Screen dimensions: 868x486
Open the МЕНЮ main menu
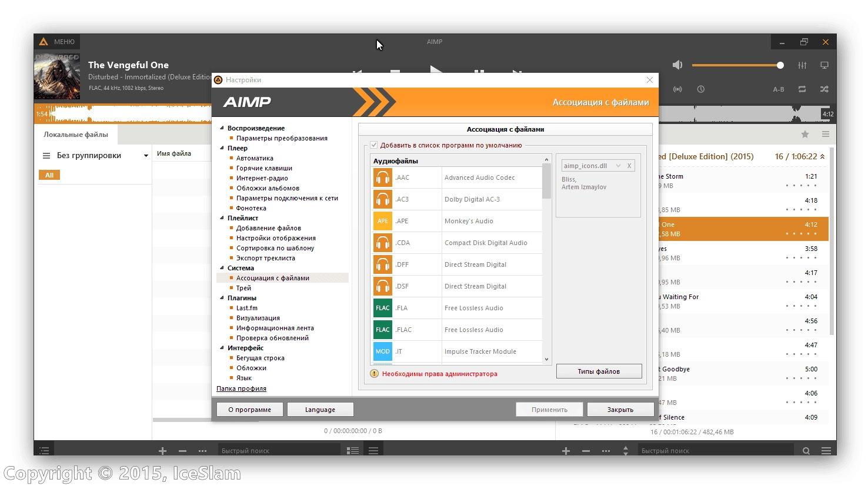pos(64,42)
